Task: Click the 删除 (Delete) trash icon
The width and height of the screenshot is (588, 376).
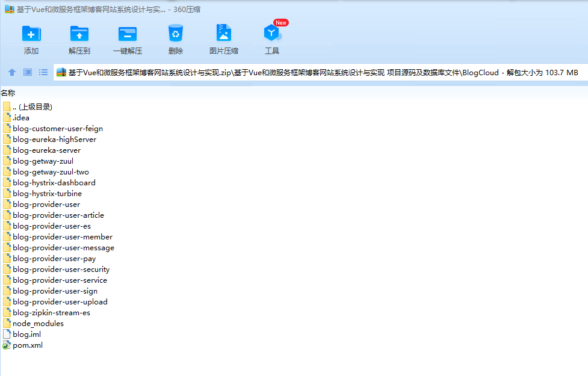Action: [176, 33]
